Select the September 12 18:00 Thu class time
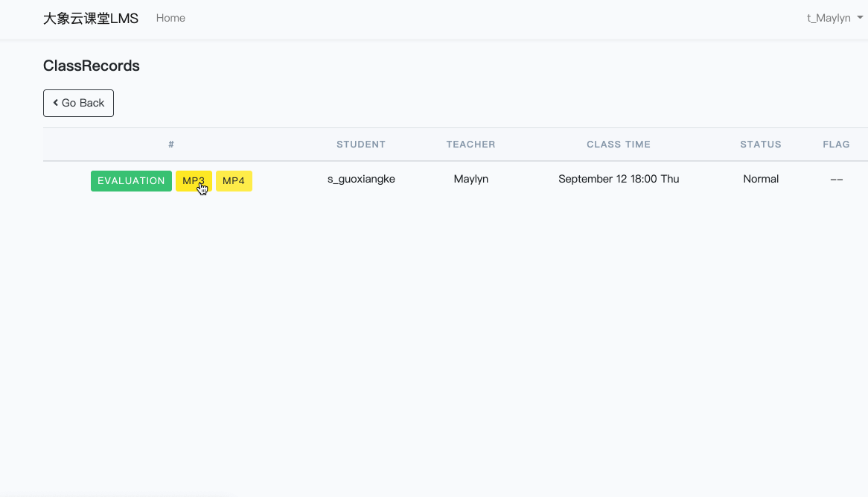Screen dimensions: 868x497 click(x=619, y=179)
